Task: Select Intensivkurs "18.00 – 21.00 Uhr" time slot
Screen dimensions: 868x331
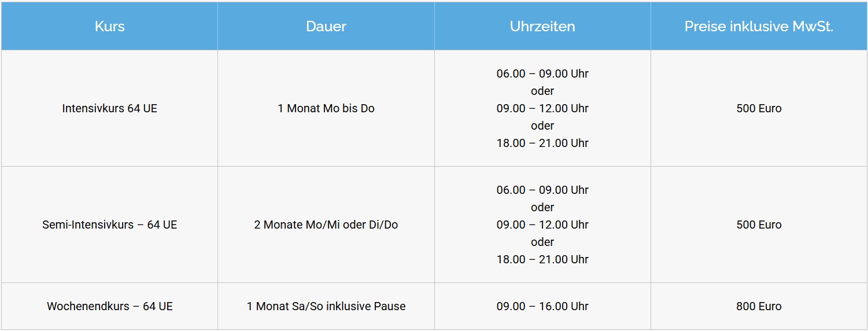Action: pyautogui.click(x=542, y=143)
